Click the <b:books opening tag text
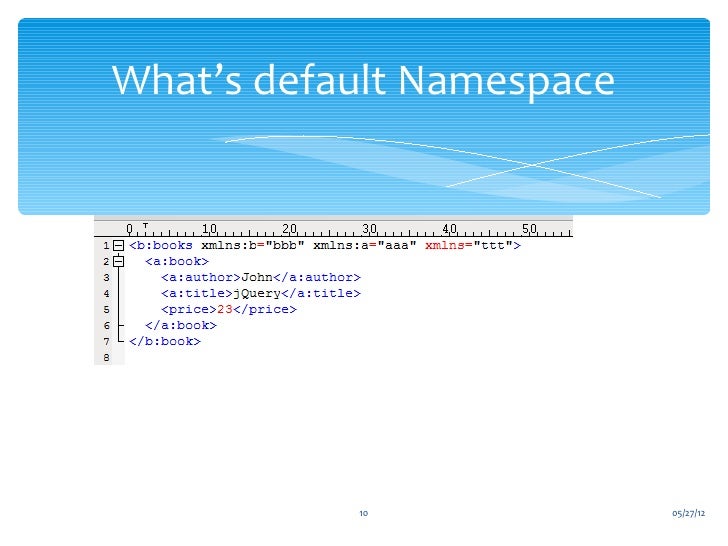This screenshot has width=728, height=546. coord(161,246)
